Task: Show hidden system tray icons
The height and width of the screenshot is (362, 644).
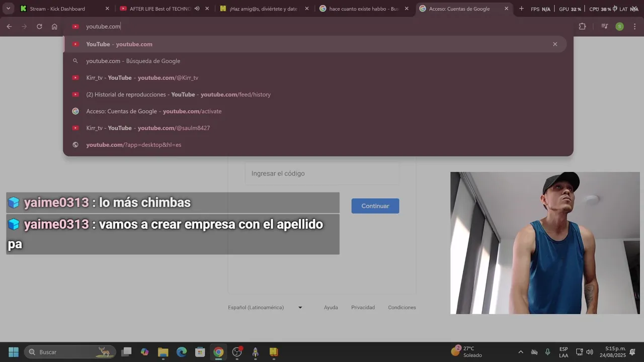Action: pos(521,352)
